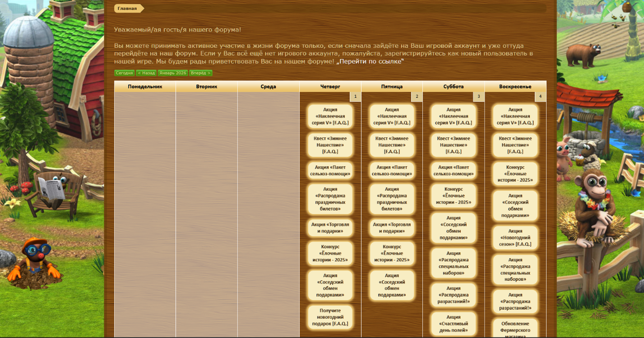Click the Вторник column header

[x=207, y=87]
